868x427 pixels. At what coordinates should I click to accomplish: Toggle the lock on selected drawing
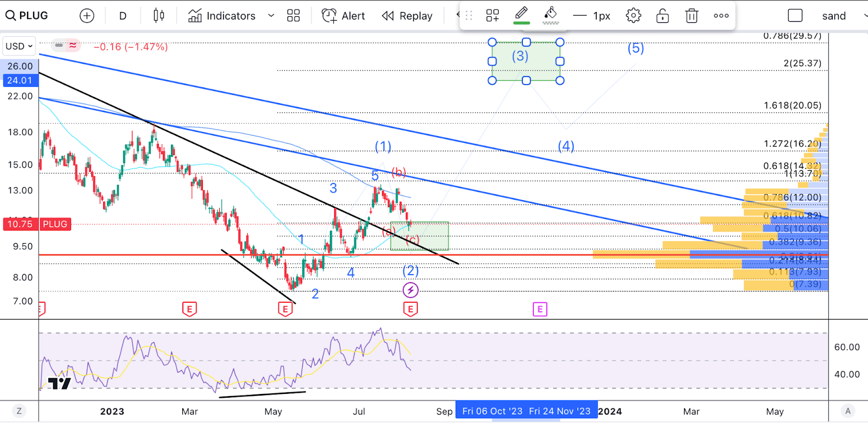(x=662, y=16)
